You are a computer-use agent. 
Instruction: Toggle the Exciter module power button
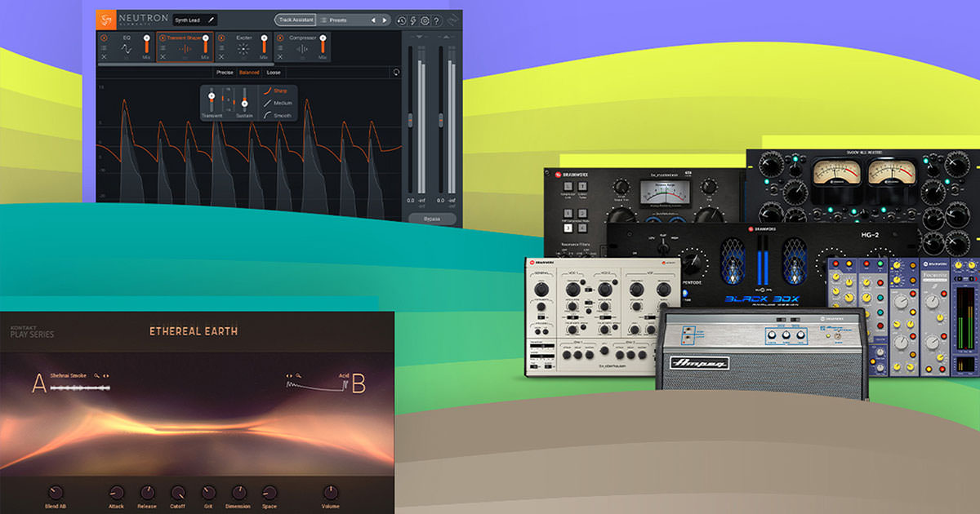tap(221, 38)
